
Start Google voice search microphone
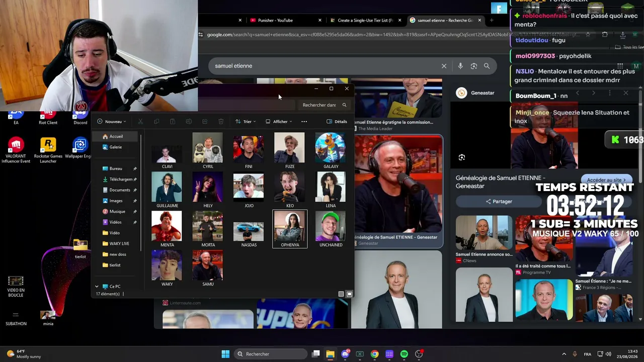(460, 66)
